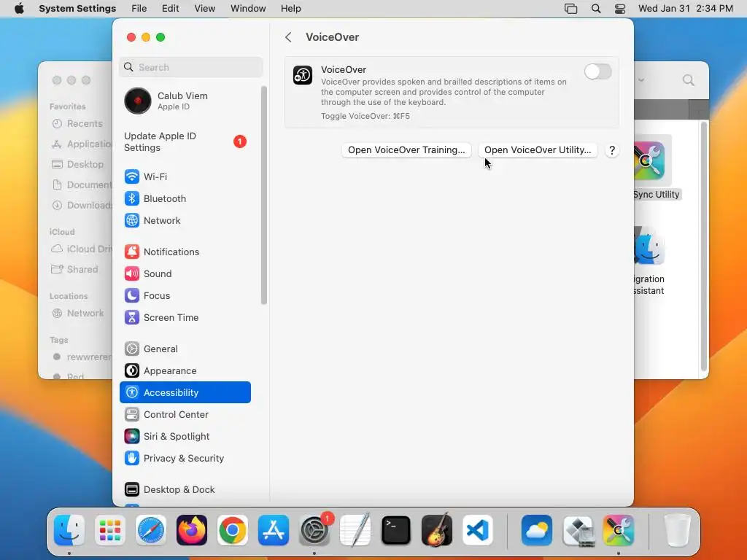This screenshot has height=560, width=747.
Task: Open VoiceOver Utility
Action: tap(538, 150)
